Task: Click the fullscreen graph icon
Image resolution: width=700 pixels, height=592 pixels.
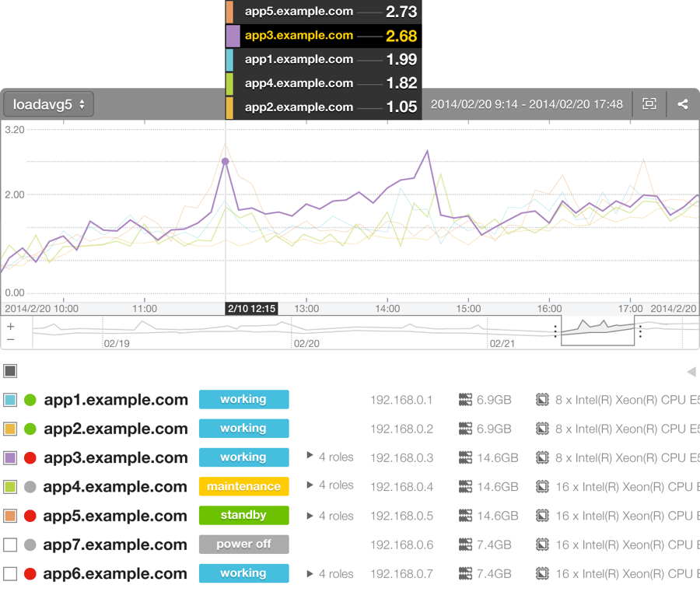Action: [x=649, y=103]
